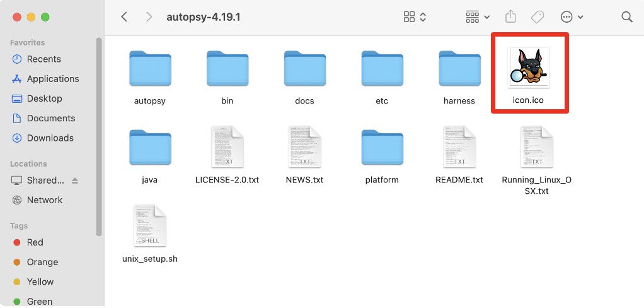Open the platform folder
The width and height of the screenshot is (644, 308).
[382, 147]
